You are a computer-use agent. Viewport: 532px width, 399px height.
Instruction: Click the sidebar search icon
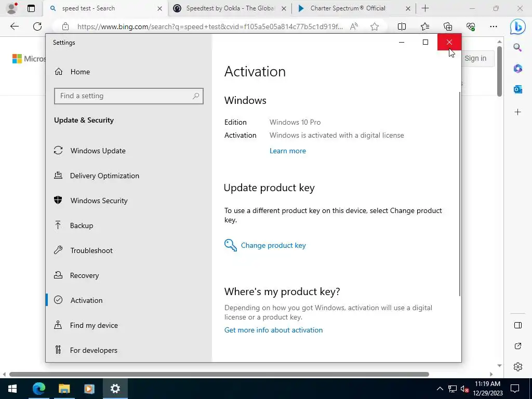pyautogui.click(x=517, y=47)
